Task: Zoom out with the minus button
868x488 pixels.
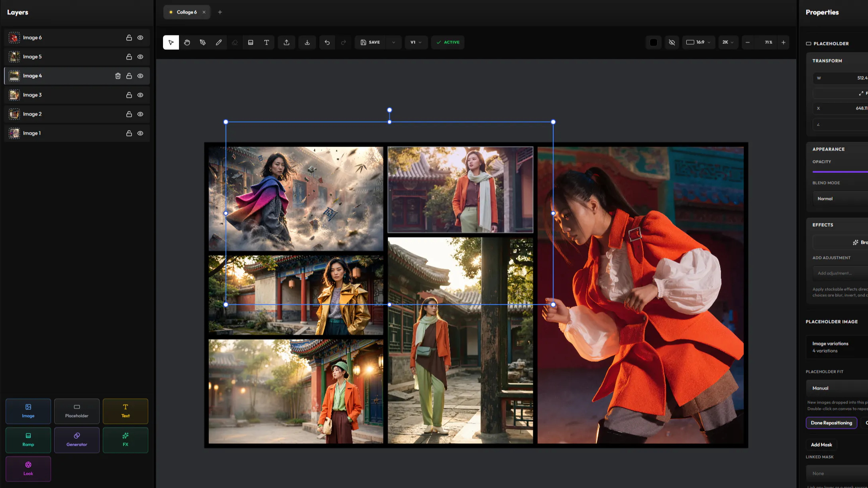Action: pos(748,42)
